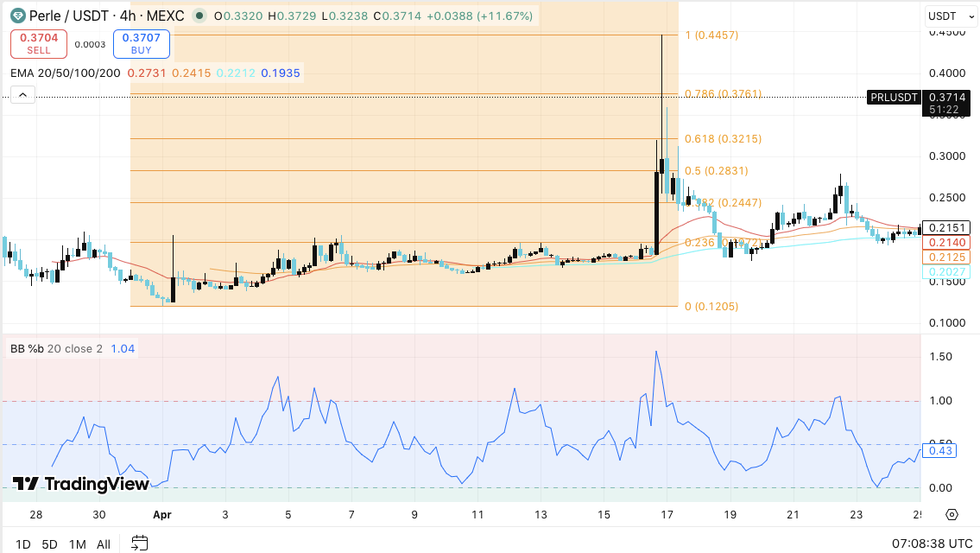The image size is (980, 553).
Task: Click the BUY 0.3707 button
Action: pos(141,43)
